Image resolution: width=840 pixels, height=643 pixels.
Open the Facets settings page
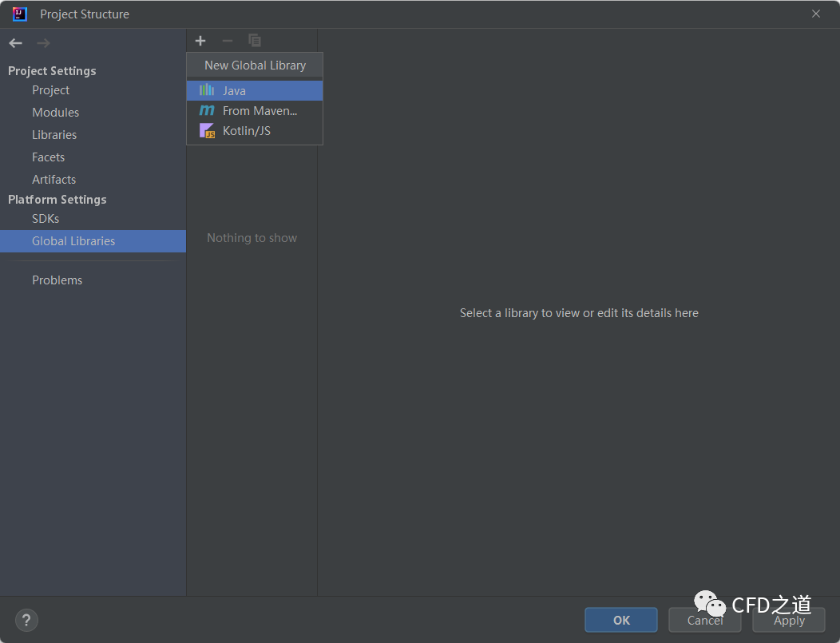(48, 157)
